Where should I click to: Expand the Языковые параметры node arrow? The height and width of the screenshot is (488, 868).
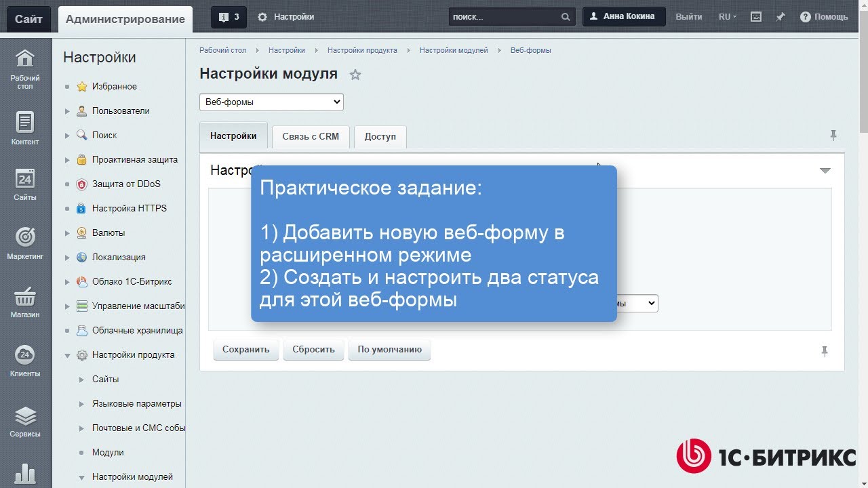point(82,404)
